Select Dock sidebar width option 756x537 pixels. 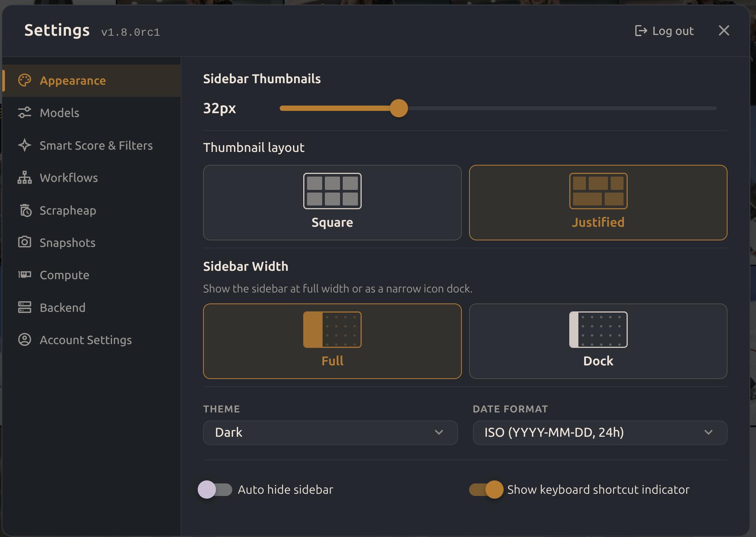click(x=598, y=341)
